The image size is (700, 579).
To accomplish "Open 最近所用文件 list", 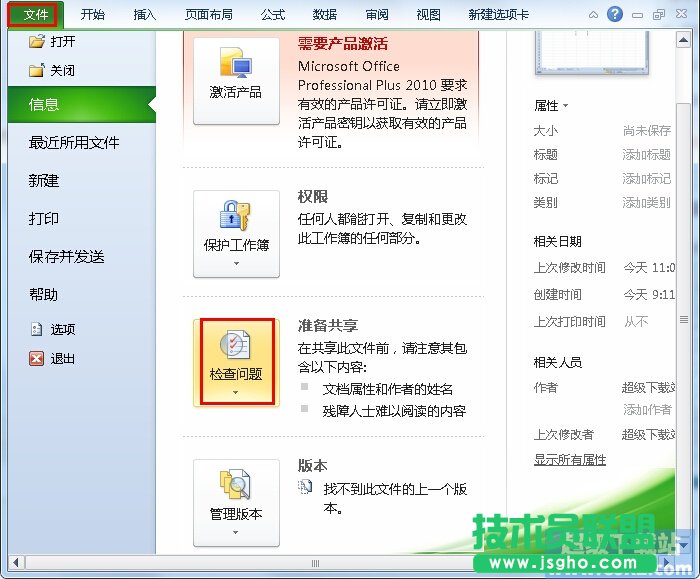I will 74,142.
